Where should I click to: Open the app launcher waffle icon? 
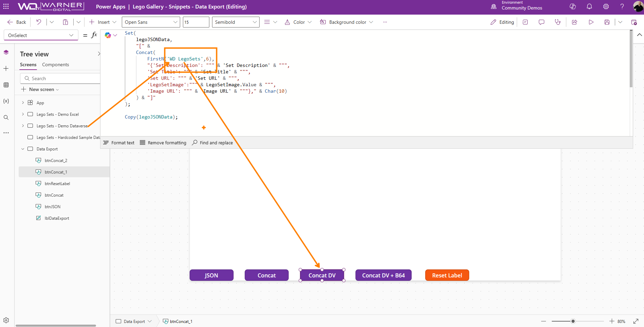point(6,6)
